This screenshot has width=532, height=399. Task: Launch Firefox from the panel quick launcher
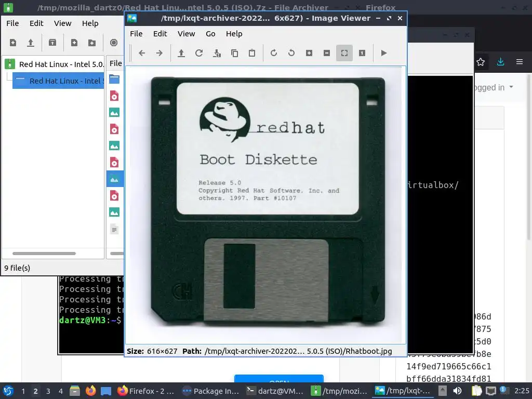click(90, 391)
